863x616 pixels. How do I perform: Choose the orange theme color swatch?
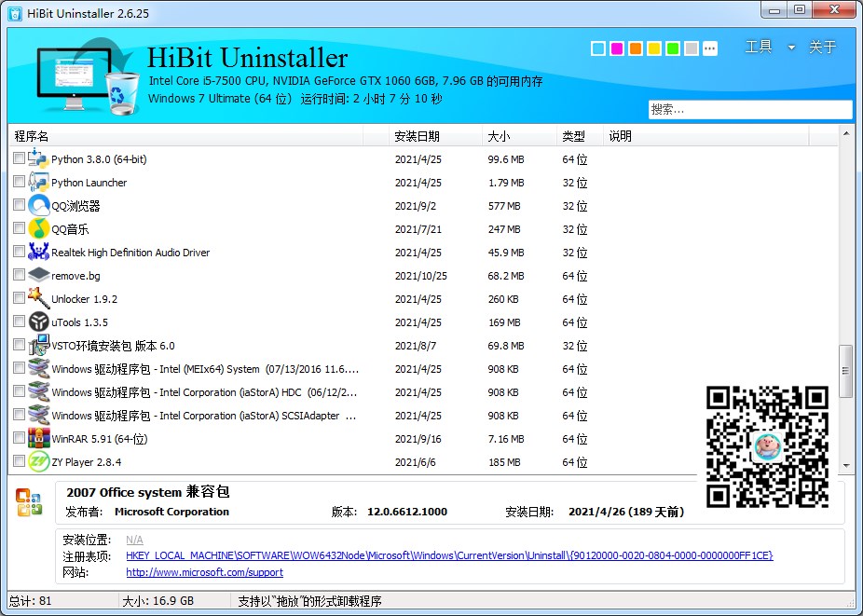[636, 48]
